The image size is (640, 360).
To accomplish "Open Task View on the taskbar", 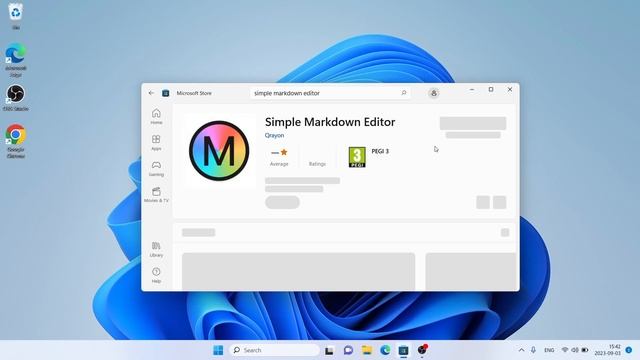I will tap(329, 350).
